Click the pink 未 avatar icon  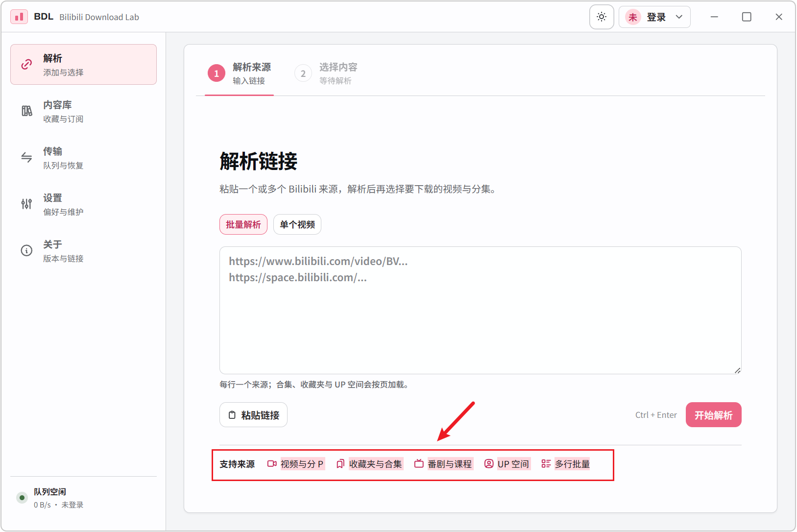point(633,17)
